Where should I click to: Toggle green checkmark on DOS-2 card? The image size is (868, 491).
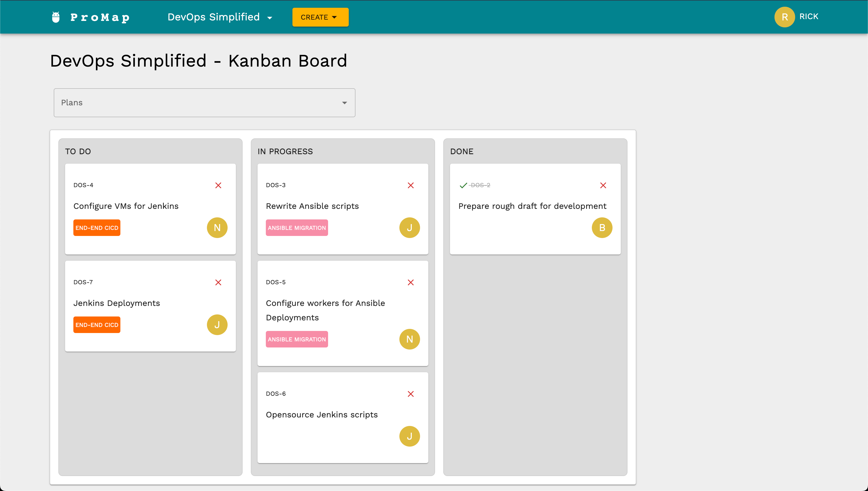pyautogui.click(x=463, y=185)
